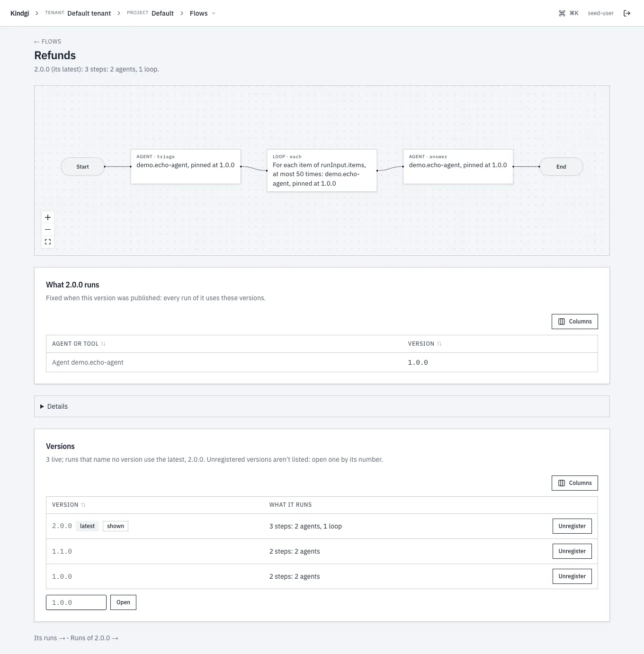Select the answer agent node

click(x=458, y=167)
